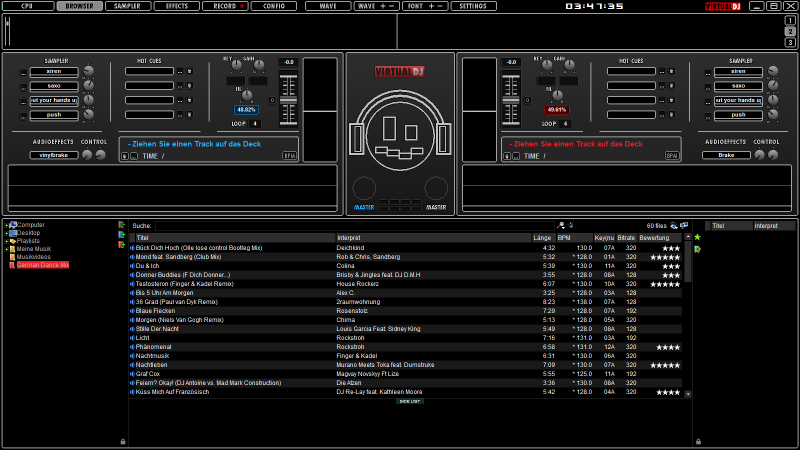Click search options icon after search field
800x450 pixels.
pyautogui.click(x=561, y=226)
